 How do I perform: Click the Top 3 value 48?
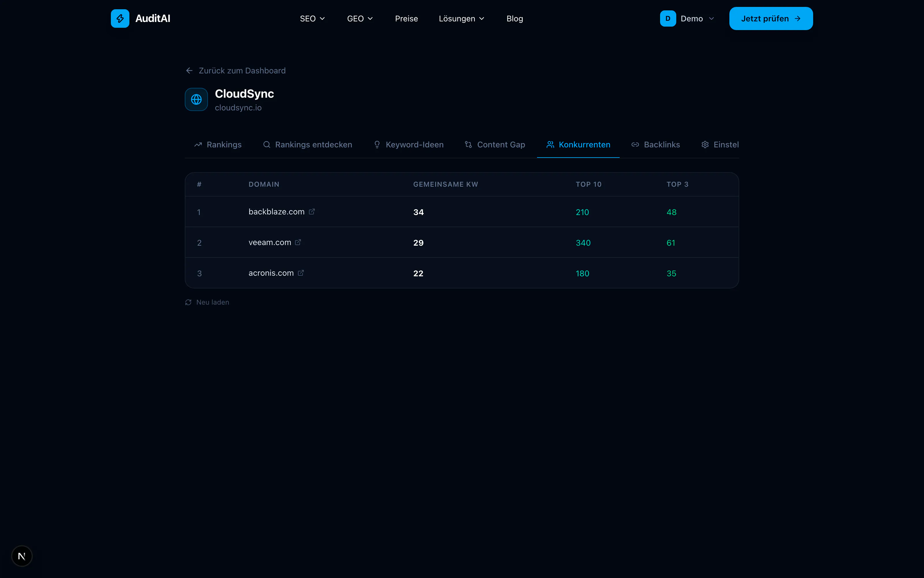(671, 212)
